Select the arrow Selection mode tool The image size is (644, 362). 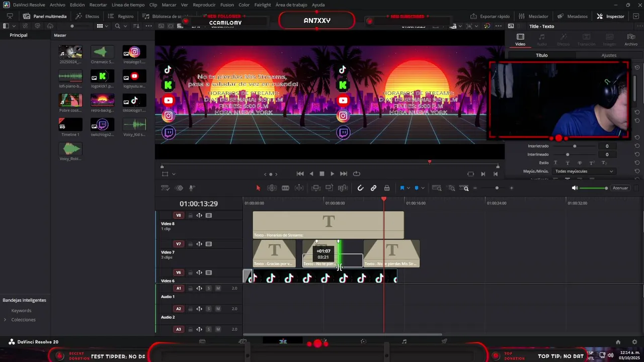tap(258, 188)
